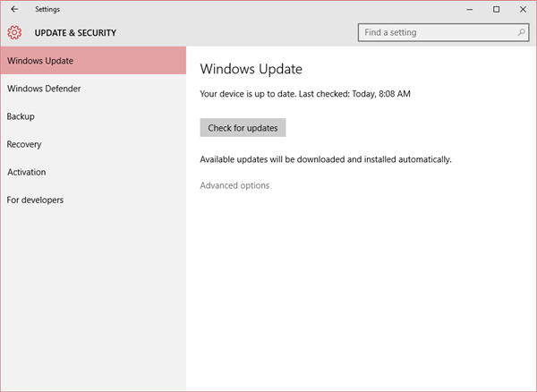Go to Activation settings

click(93, 172)
